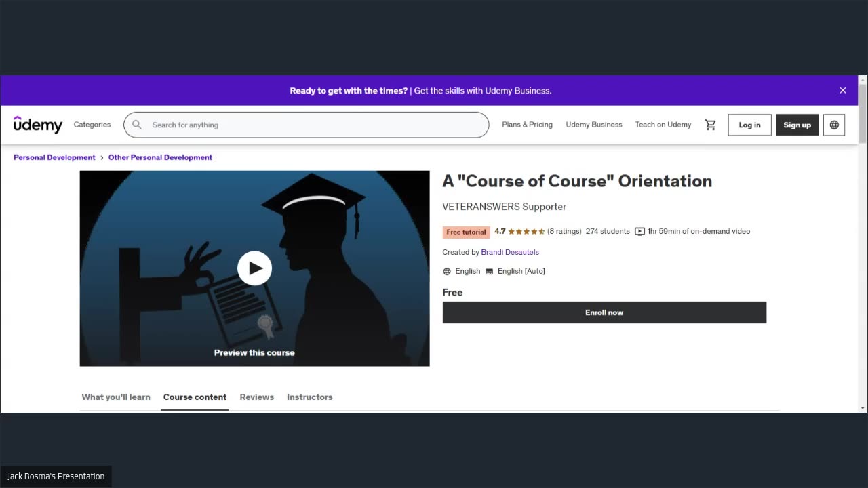Click the Udemy logo
Viewport: 868px width, 488px height.
pos(38,125)
